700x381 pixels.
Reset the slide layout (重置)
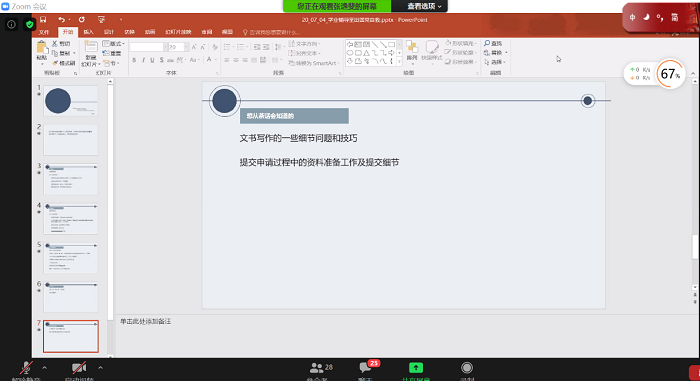coord(112,53)
